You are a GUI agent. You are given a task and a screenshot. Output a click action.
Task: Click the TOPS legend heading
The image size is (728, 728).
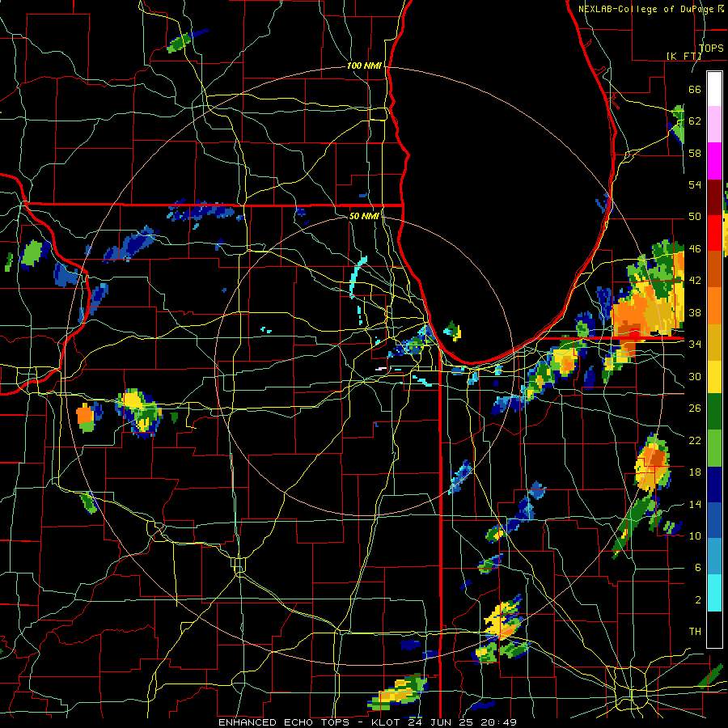click(711, 48)
